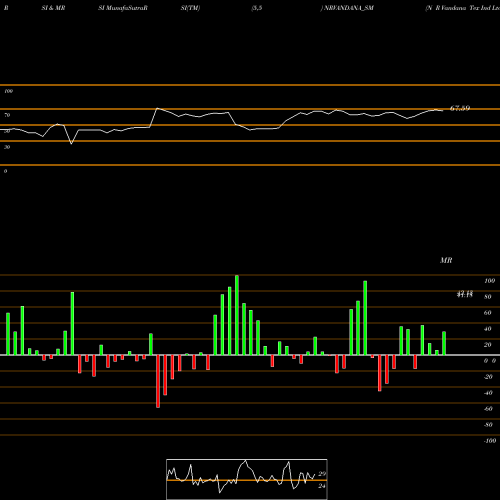Click the 0 label below the RSI panel
Screen dimensions: 500x500
click(x=5, y=171)
